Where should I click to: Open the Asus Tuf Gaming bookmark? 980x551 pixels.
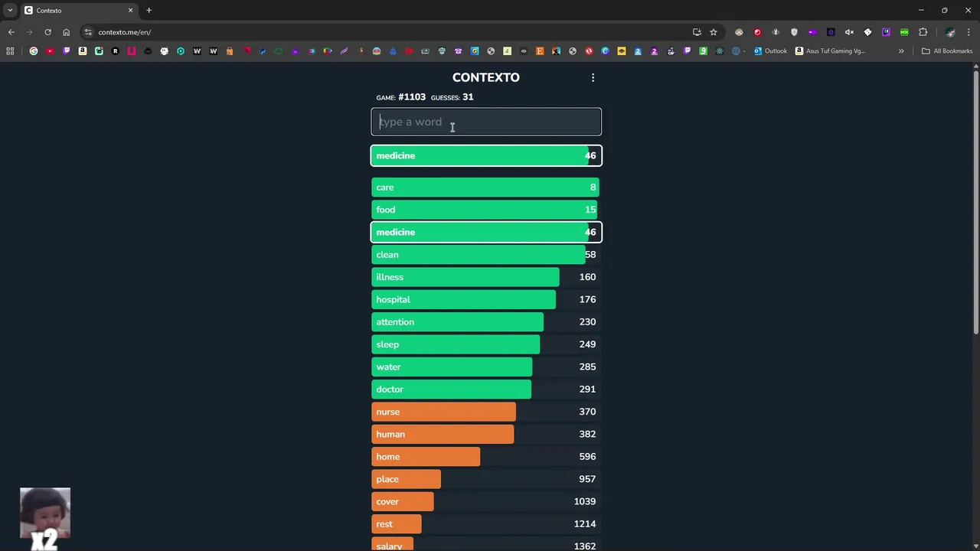831,51
